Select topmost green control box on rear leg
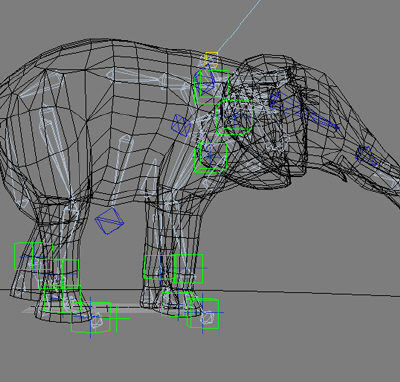The height and width of the screenshot is (382, 400). (33, 256)
